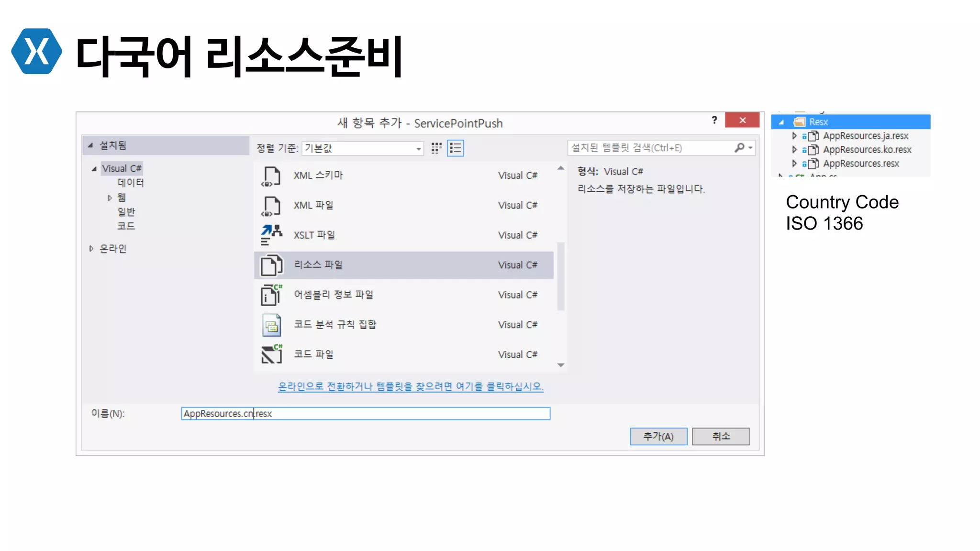
Task: Click the AppResources.ko.resx file icon
Action: coord(813,150)
